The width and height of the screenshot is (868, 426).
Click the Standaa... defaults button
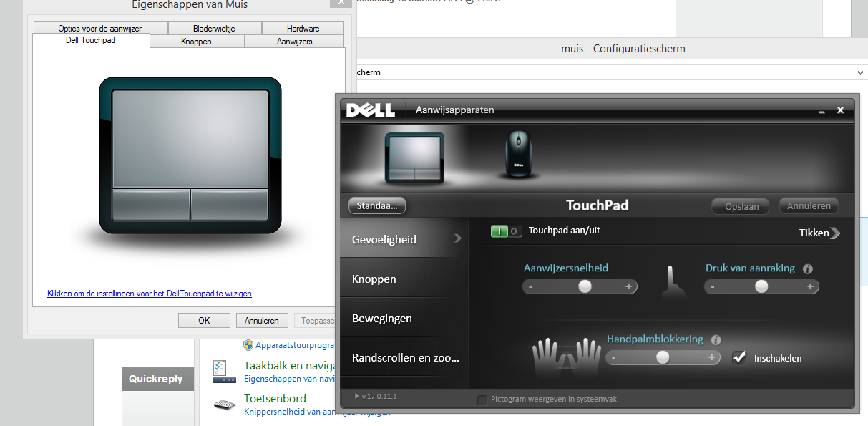[x=377, y=205]
